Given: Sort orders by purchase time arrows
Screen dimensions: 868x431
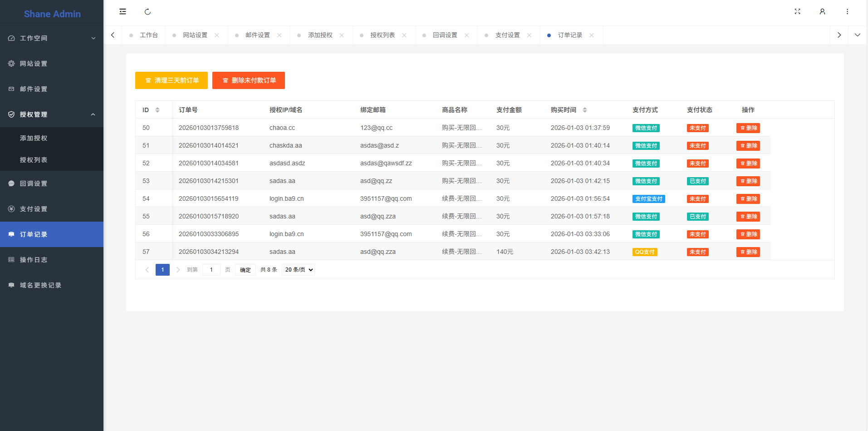Looking at the screenshot, I should tap(585, 110).
